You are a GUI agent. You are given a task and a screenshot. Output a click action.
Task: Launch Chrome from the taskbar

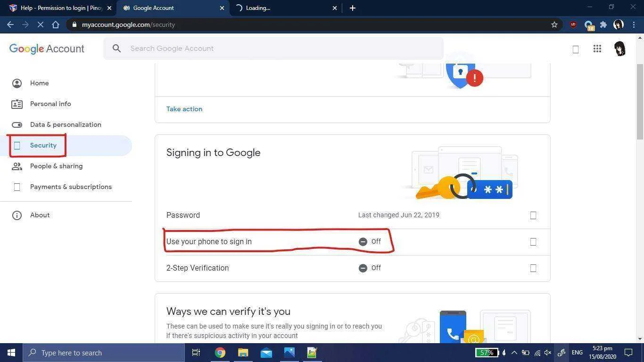pyautogui.click(x=220, y=353)
